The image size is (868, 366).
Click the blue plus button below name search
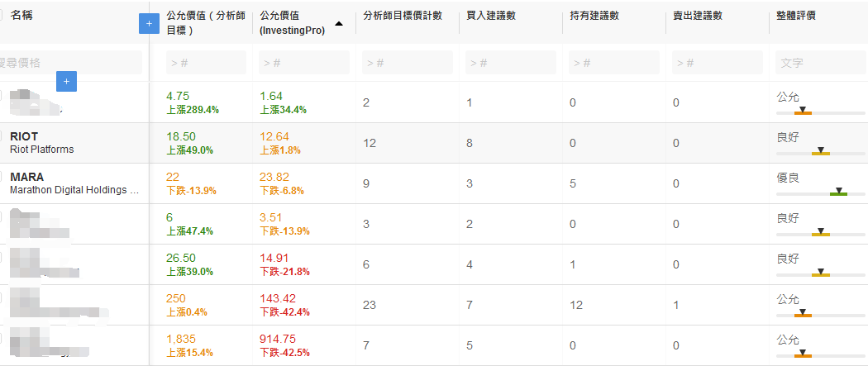point(67,81)
